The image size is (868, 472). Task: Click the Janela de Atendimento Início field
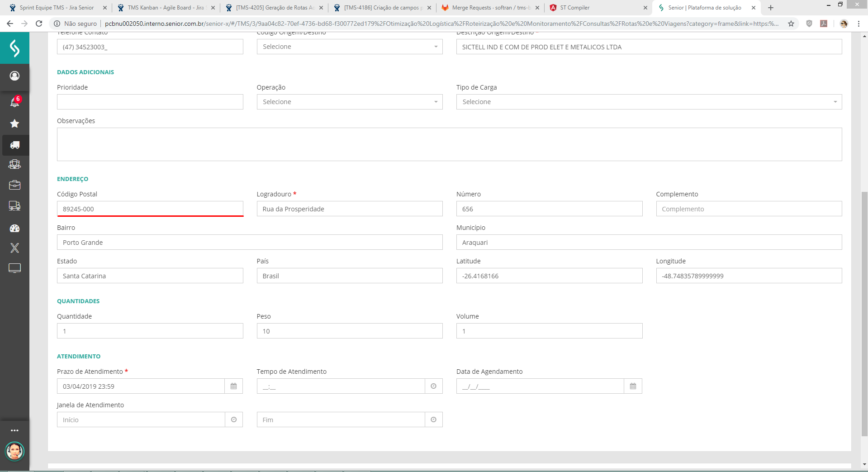(141, 420)
